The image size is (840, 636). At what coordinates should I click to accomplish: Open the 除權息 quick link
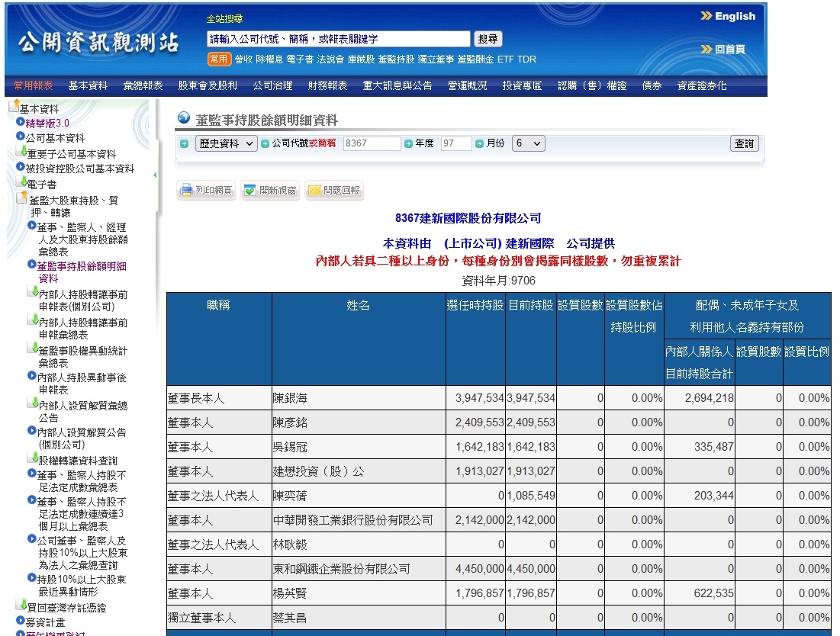point(269,59)
